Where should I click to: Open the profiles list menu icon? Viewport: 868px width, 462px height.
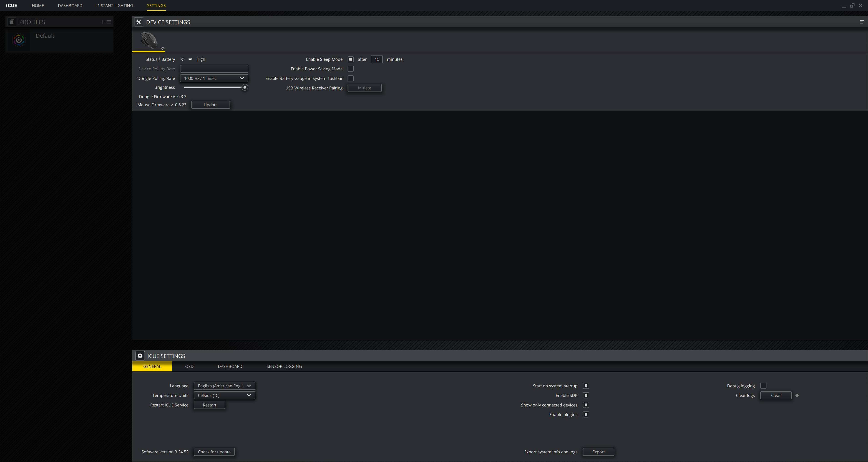tap(109, 22)
